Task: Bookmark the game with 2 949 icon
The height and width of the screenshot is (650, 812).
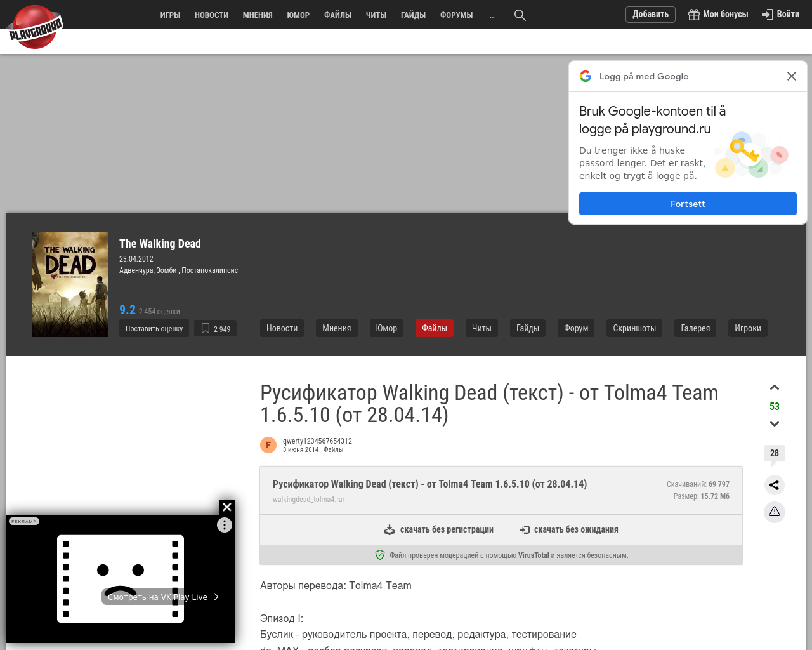Action: point(215,329)
